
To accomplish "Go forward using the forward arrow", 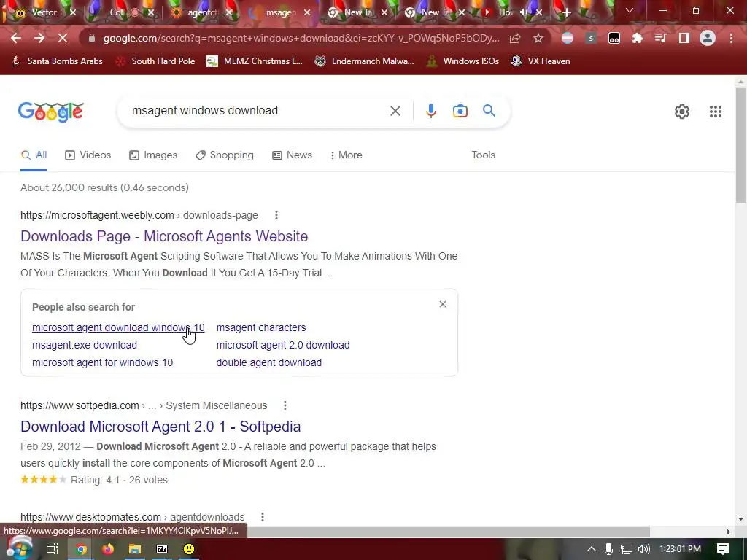I will 39,38.
